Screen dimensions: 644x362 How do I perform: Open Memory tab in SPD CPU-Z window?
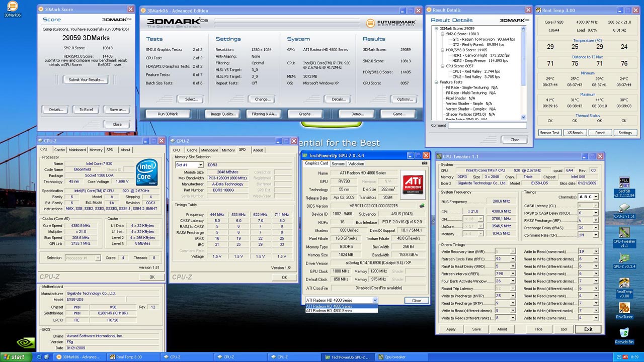pyautogui.click(x=228, y=150)
